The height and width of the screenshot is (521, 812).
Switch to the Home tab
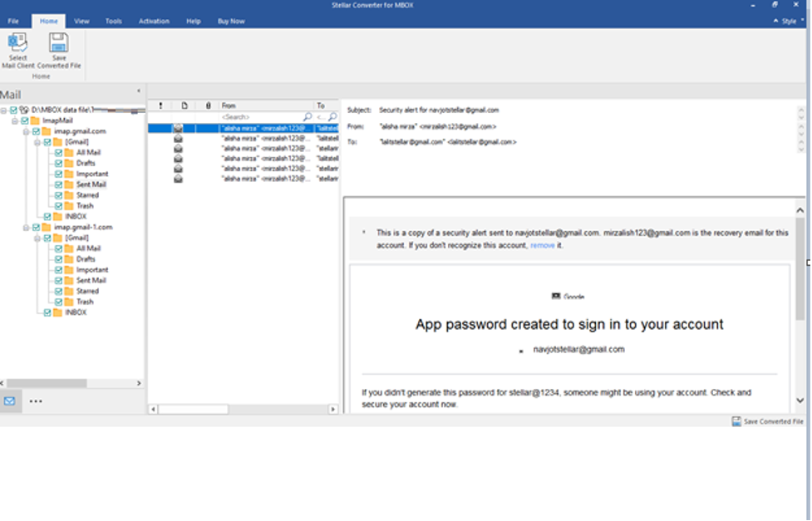coord(49,22)
